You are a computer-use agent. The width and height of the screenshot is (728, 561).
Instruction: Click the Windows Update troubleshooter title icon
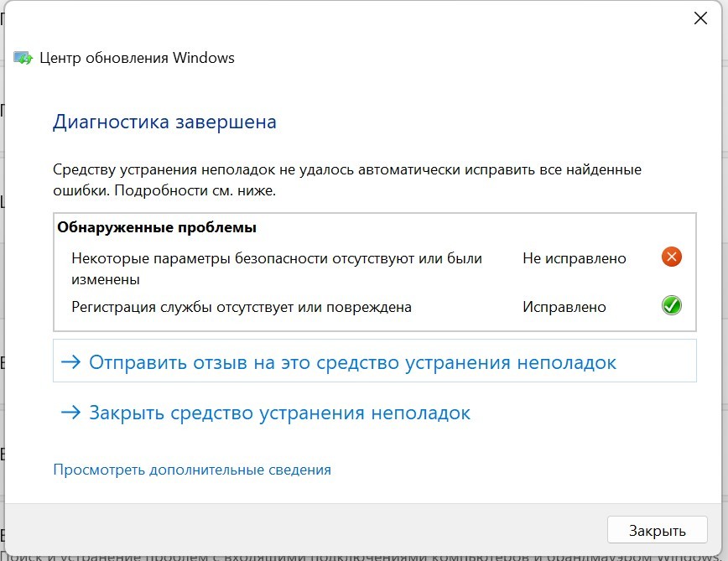tap(23, 58)
